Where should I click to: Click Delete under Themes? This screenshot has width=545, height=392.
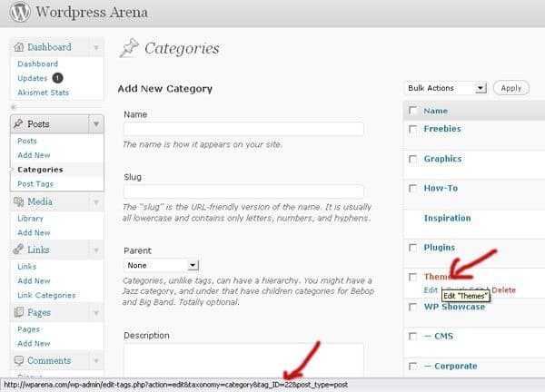(x=503, y=290)
